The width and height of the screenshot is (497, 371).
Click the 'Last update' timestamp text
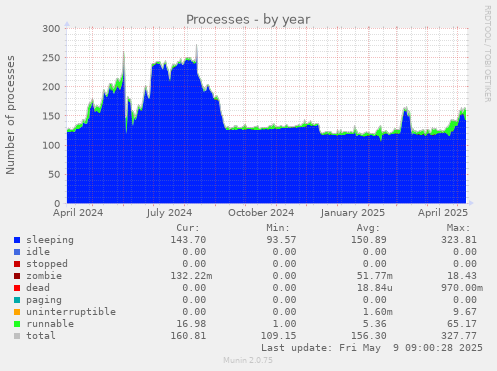[x=372, y=348]
